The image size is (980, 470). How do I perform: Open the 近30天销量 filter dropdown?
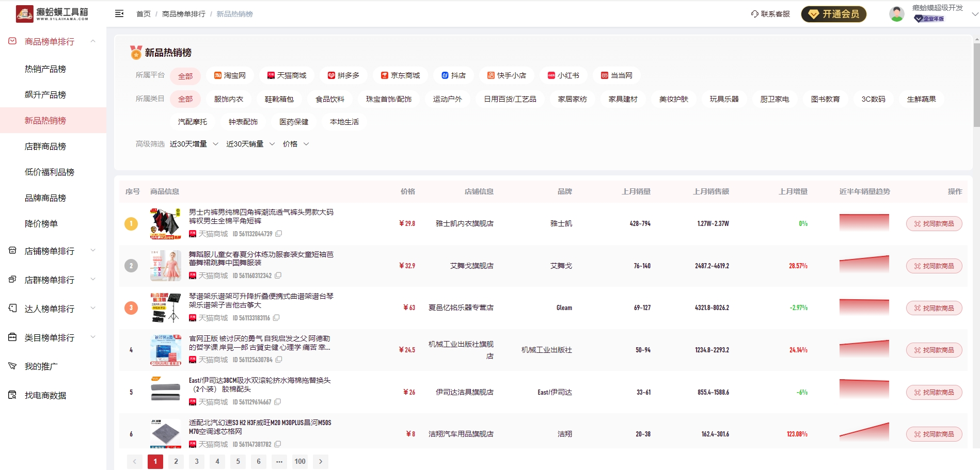(x=250, y=144)
